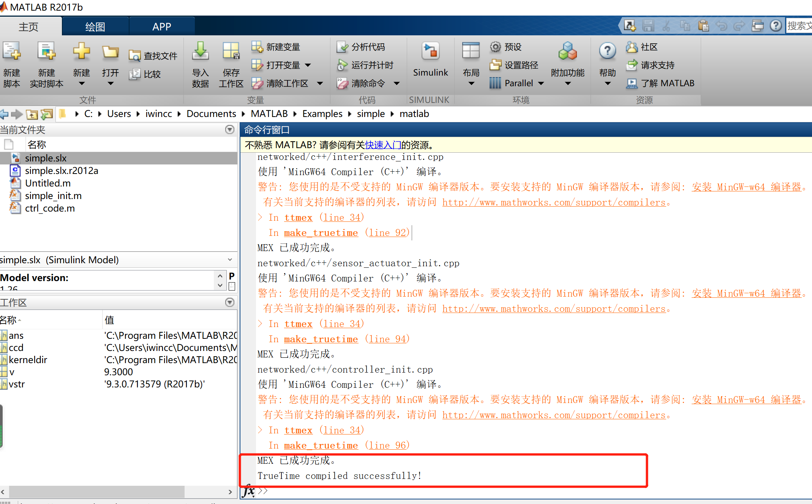Click the yellow plus New (新建) icon
The image size is (812, 504).
tap(82, 51)
